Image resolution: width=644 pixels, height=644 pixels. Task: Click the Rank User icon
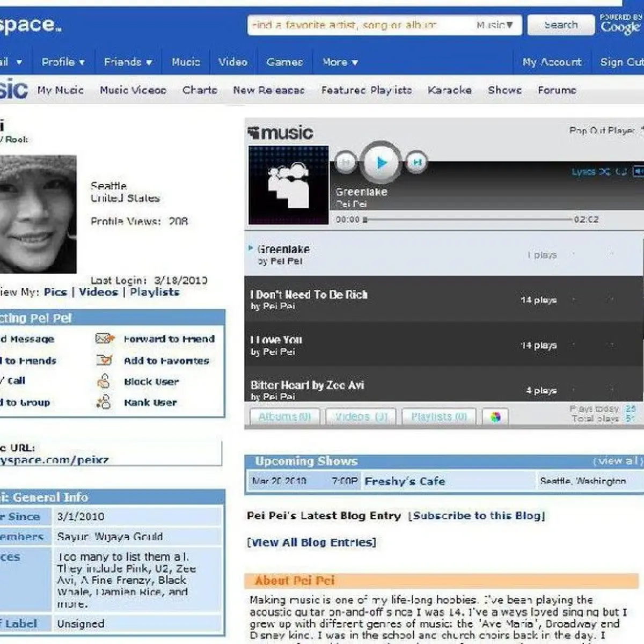tap(103, 401)
